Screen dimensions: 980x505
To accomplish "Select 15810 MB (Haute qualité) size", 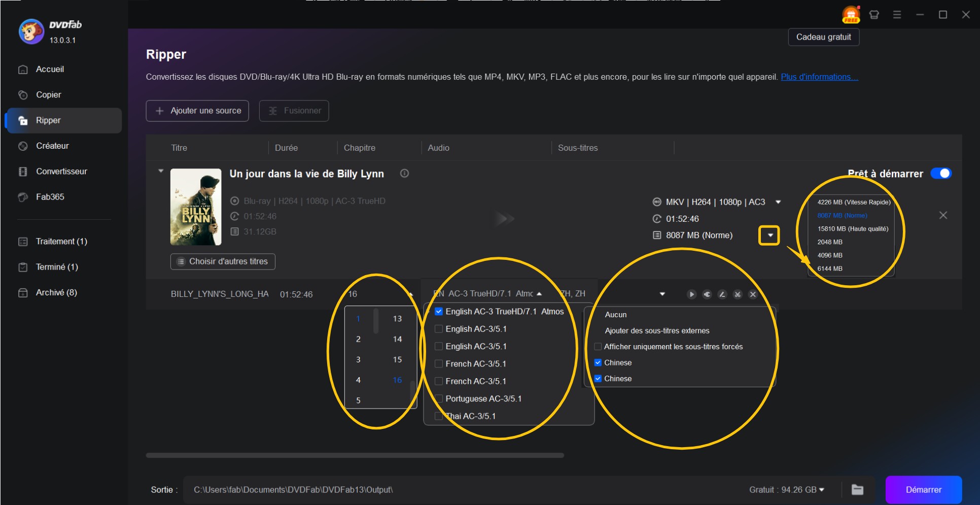I will pyautogui.click(x=852, y=229).
